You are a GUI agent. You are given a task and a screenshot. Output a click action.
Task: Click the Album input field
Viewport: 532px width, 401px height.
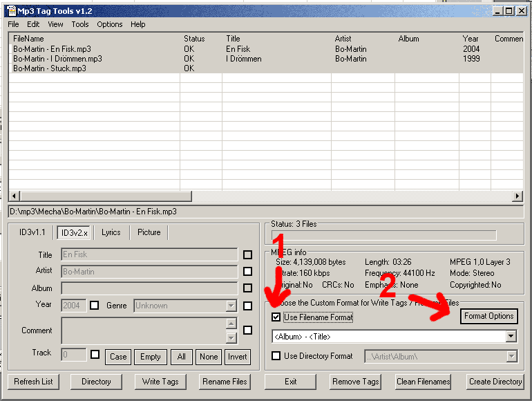point(149,288)
